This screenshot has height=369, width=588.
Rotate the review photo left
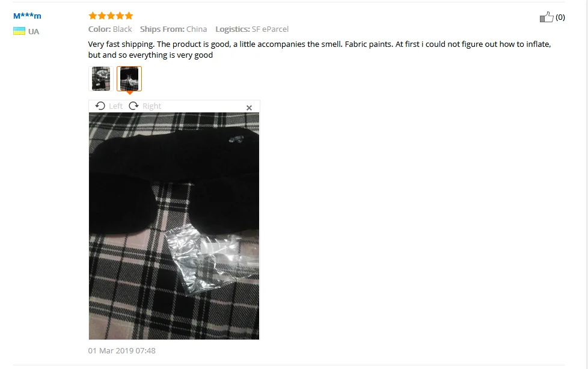pyautogui.click(x=100, y=106)
